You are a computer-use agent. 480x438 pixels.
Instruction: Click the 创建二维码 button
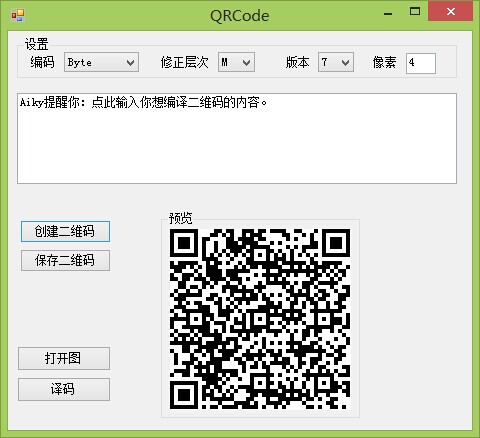tap(65, 231)
